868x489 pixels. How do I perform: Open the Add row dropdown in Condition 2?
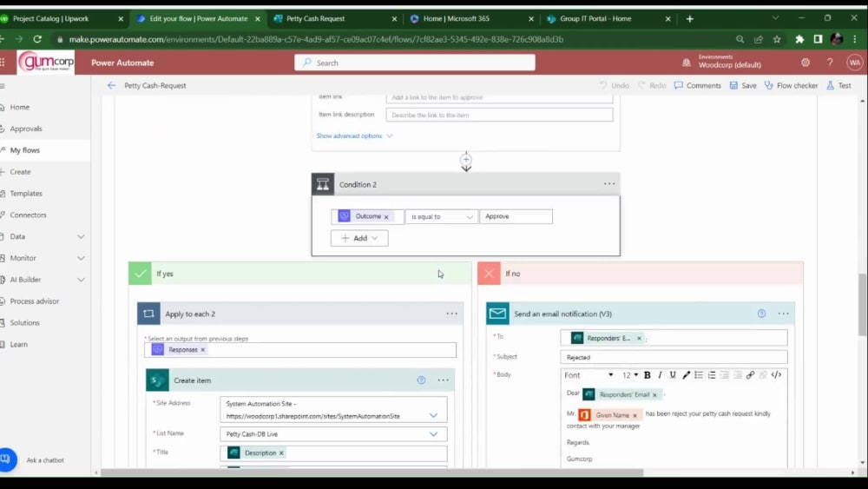359,238
